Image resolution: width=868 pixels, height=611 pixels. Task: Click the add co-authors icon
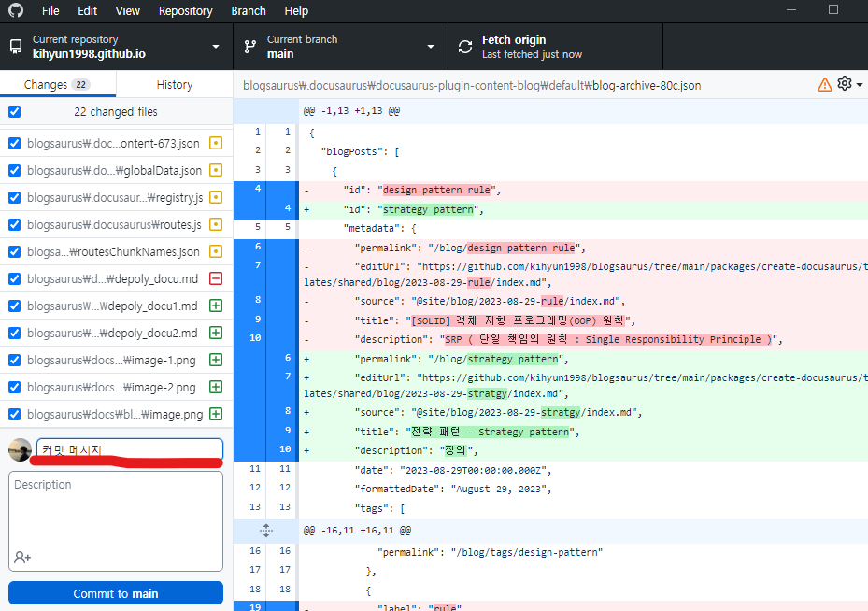[x=22, y=558]
